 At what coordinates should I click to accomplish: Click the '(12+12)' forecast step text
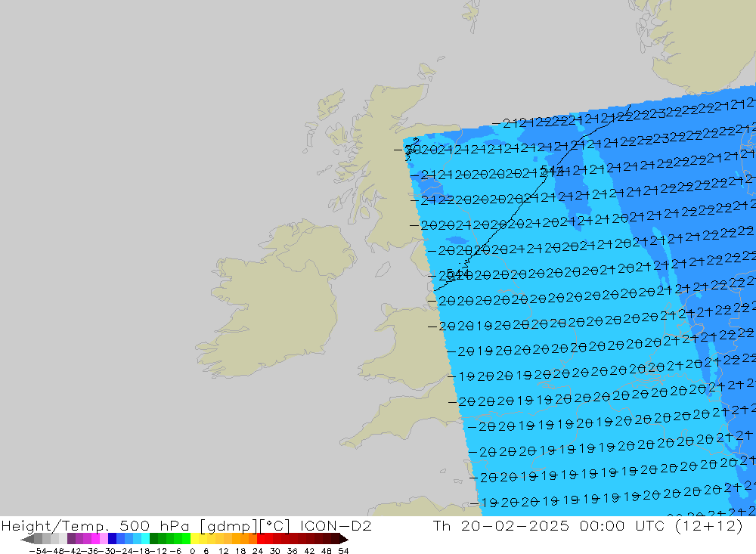click(709, 526)
